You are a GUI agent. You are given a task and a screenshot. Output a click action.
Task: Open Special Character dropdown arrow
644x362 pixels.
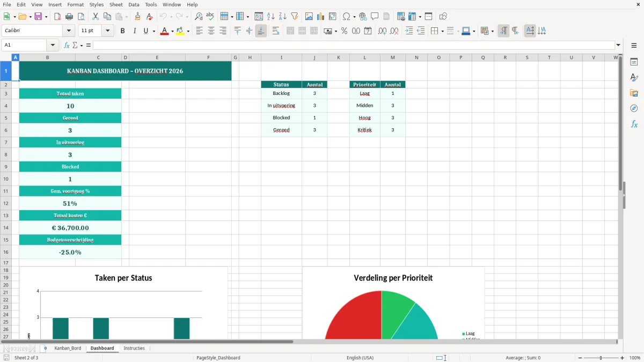click(354, 17)
